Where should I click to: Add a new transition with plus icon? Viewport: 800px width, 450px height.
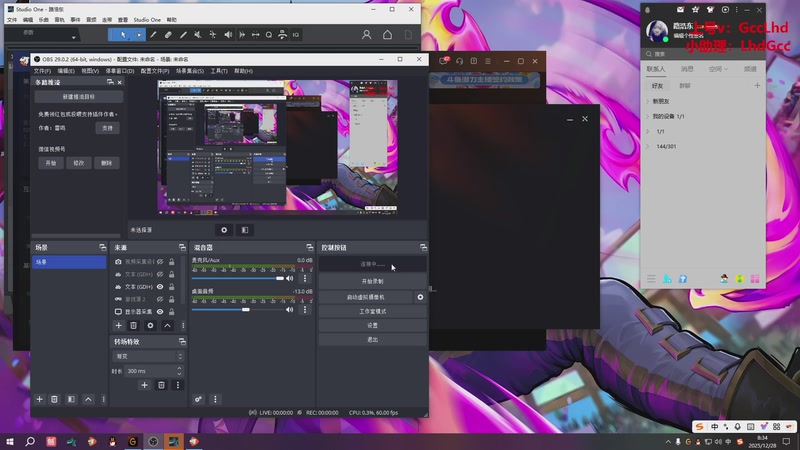(144, 385)
